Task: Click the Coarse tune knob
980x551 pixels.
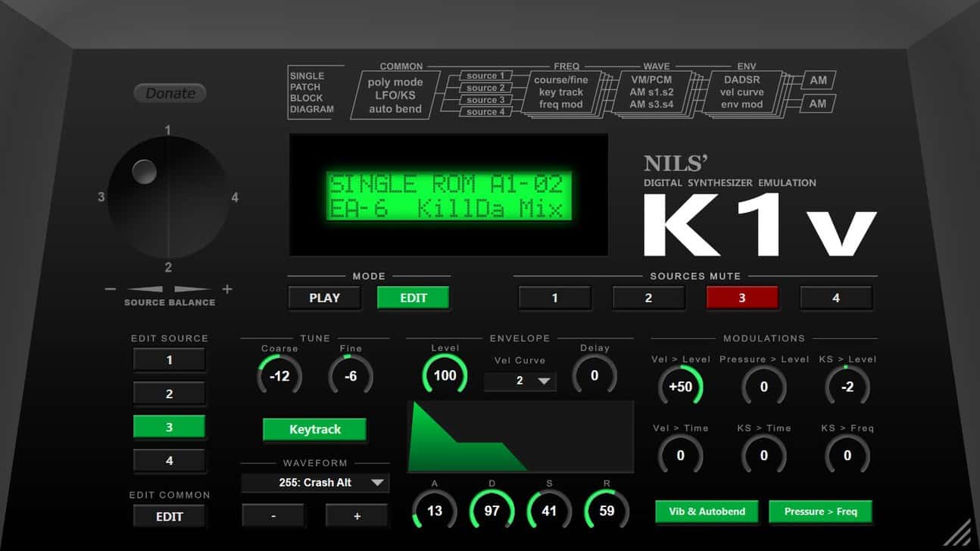Action: [x=279, y=376]
